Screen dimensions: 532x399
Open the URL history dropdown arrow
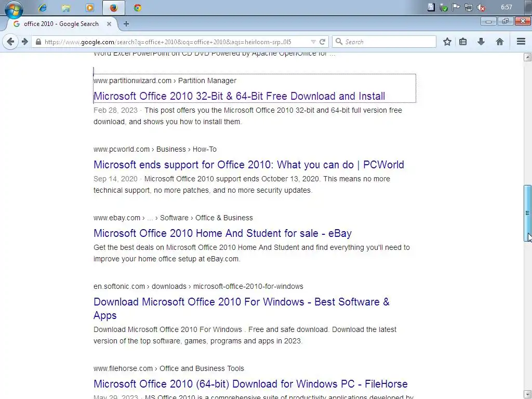pyautogui.click(x=313, y=42)
